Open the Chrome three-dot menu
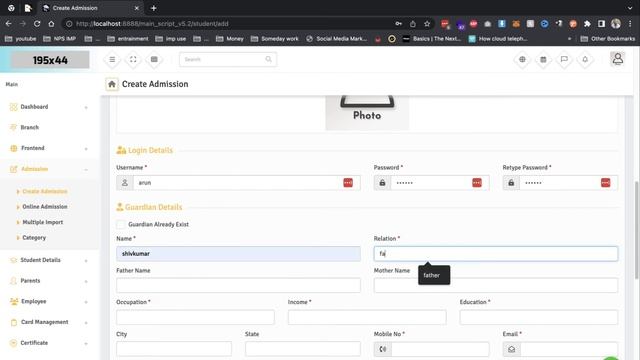This screenshot has width=640, height=360. 631,24
